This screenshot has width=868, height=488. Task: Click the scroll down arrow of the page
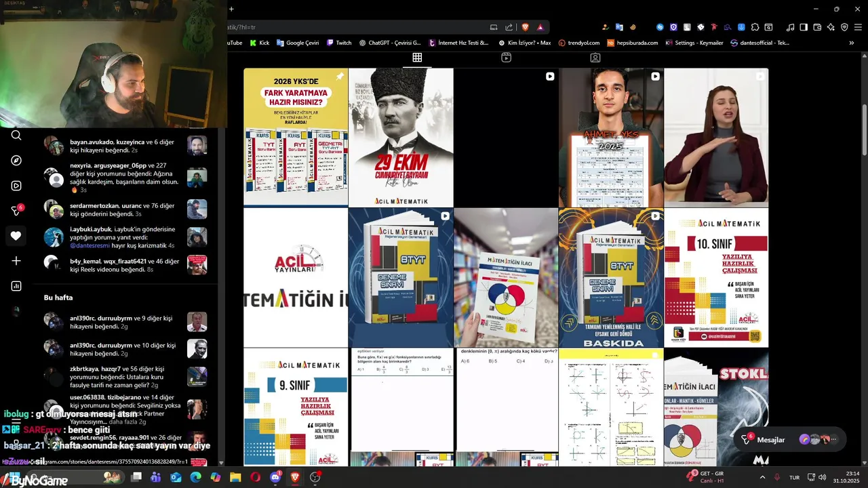coord(864,462)
